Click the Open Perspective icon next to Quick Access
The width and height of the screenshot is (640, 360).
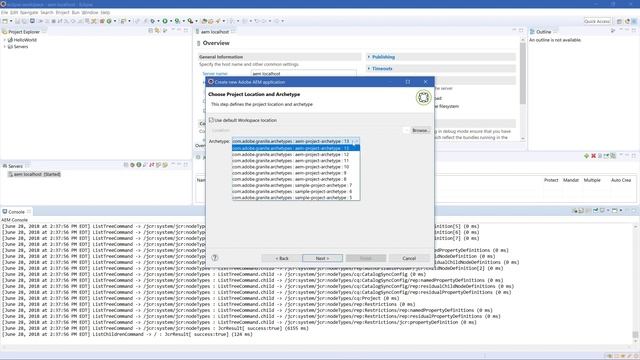619,21
